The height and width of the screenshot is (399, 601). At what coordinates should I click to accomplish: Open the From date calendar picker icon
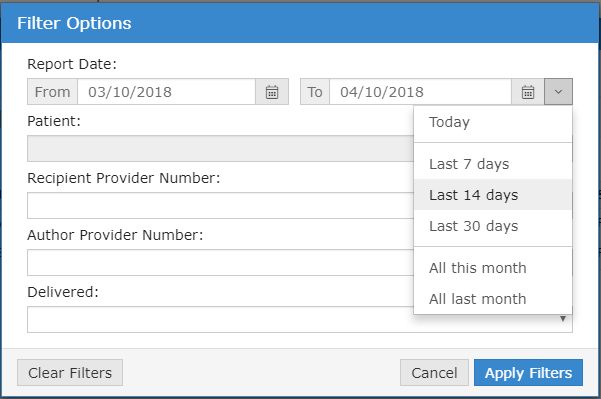click(272, 92)
